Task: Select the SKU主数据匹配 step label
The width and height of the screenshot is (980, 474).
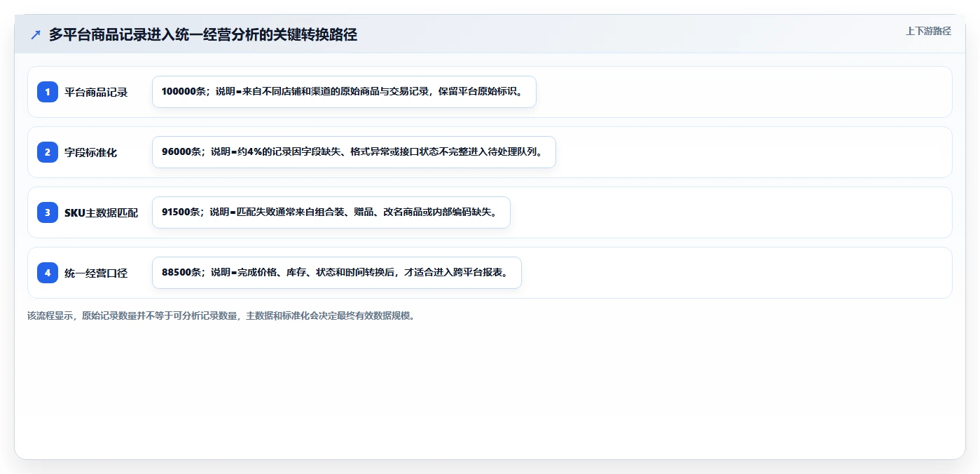Action: pos(102,212)
